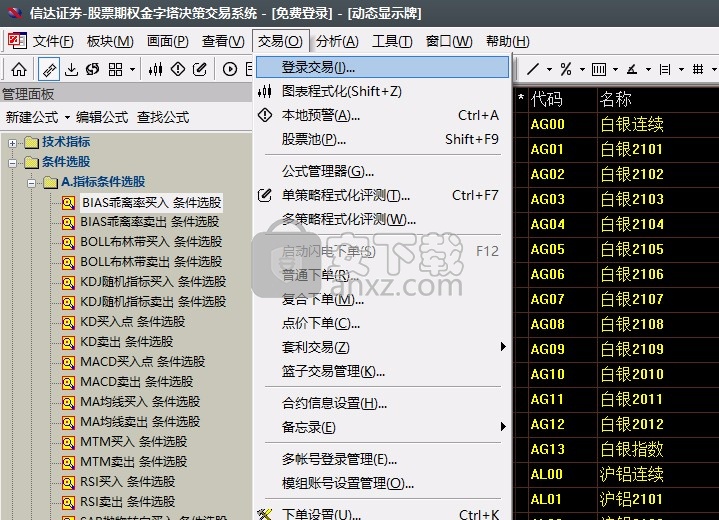Choose 合约信息设置(H) menu entry
Screen dimensions: 719x520
click(x=382, y=403)
